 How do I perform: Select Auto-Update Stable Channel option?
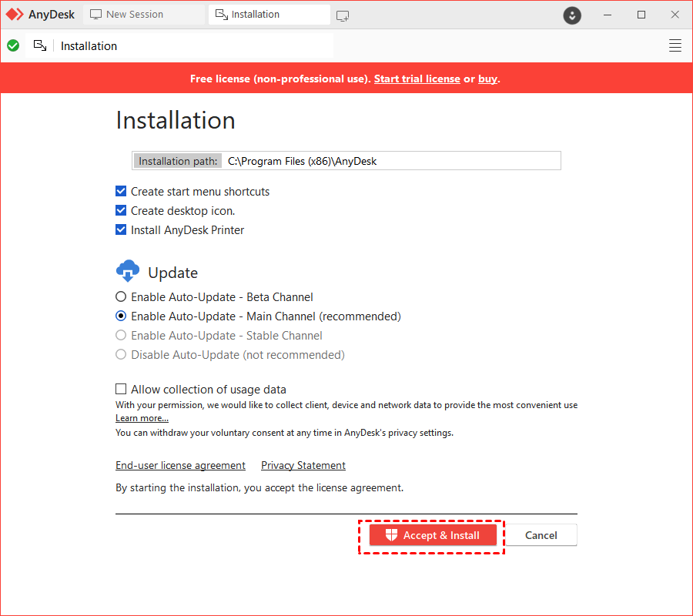pyautogui.click(x=121, y=336)
